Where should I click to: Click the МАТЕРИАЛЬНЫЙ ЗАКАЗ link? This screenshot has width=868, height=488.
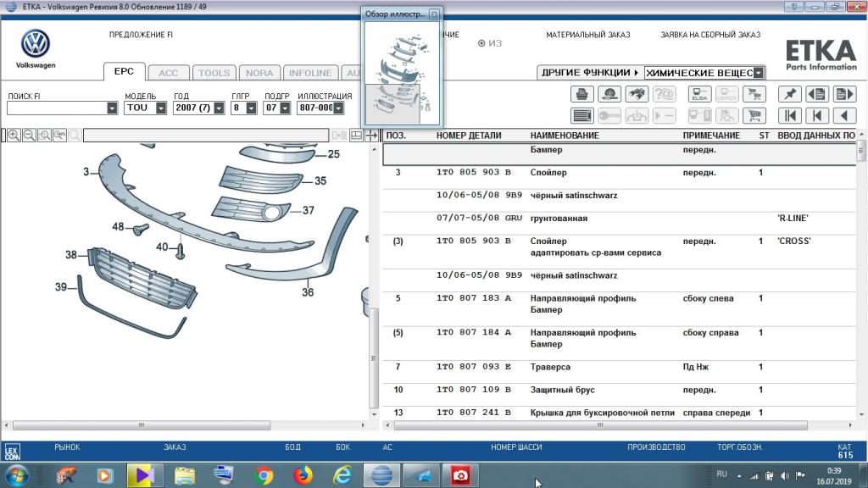(x=588, y=34)
